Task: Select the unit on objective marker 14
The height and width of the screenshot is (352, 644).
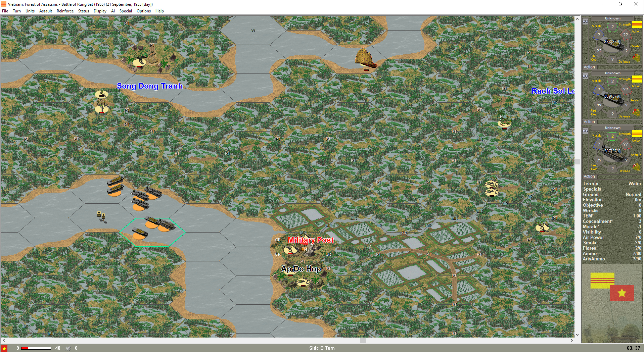Action: [290, 250]
